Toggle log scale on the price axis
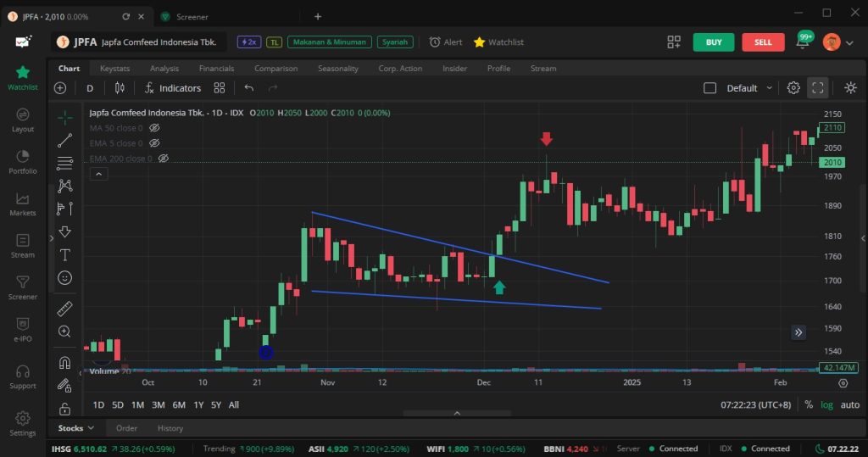 [x=826, y=405]
